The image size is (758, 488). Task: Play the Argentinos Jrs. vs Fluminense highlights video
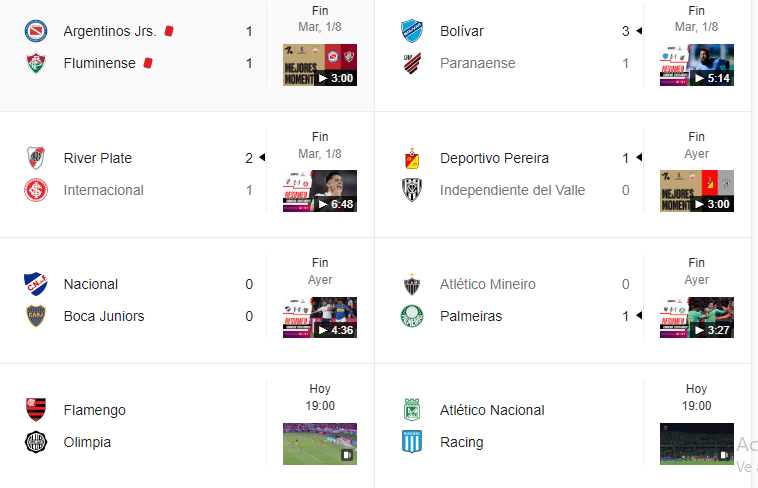[320, 65]
